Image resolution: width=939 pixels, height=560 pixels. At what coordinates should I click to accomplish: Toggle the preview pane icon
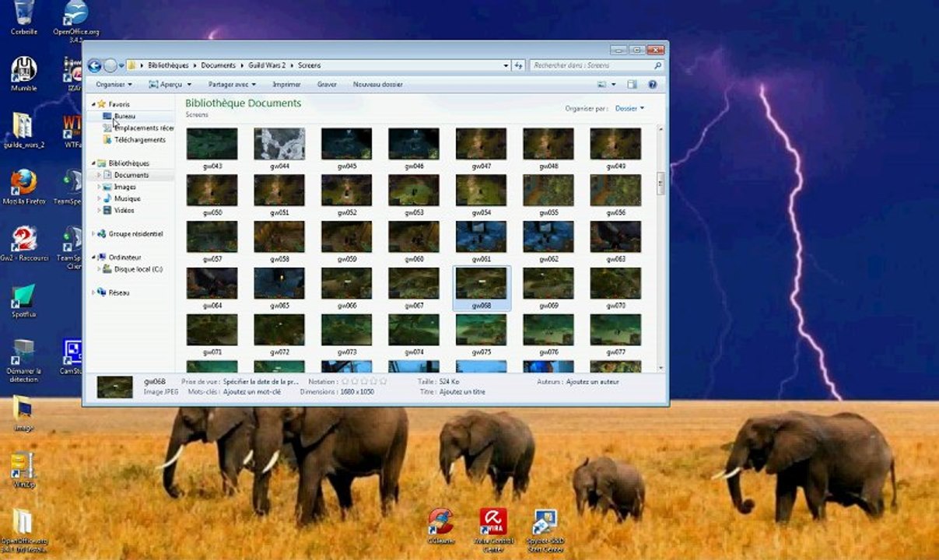pos(632,84)
